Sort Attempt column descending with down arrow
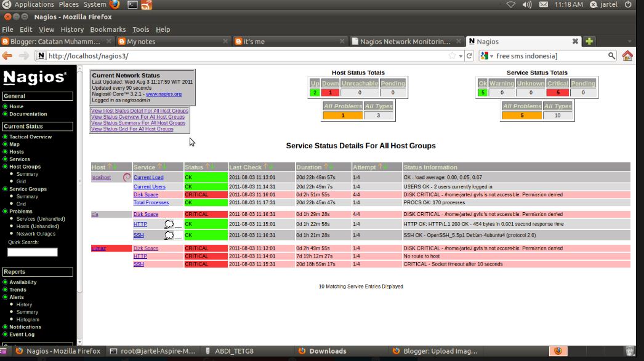 tap(385, 167)
